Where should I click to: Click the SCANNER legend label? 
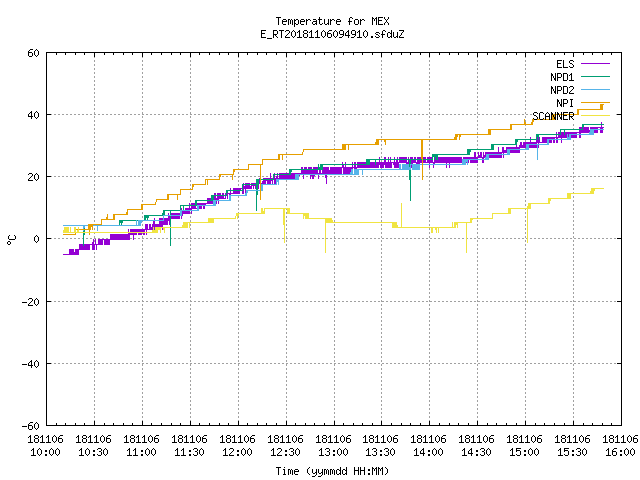coord(553,116)
